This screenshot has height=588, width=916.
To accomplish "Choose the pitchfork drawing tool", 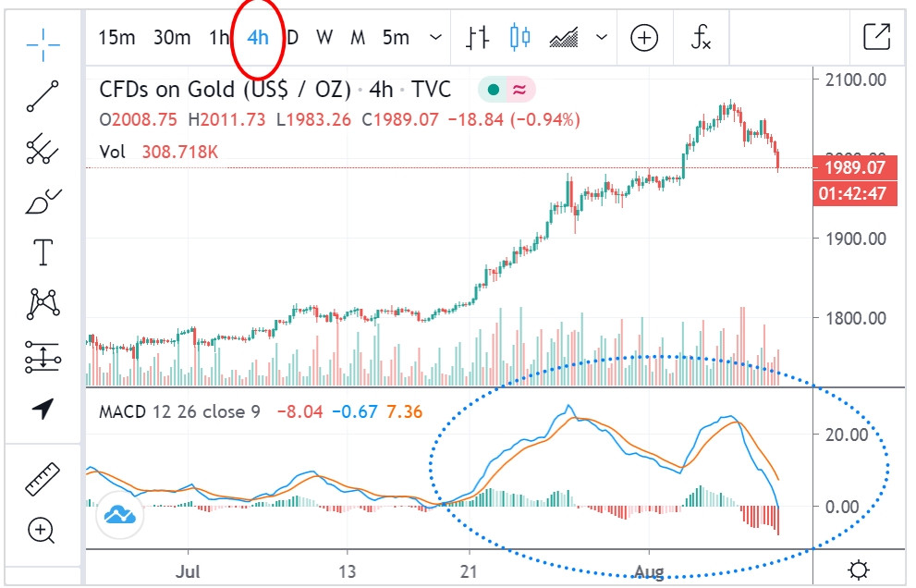I will point(43,149).
